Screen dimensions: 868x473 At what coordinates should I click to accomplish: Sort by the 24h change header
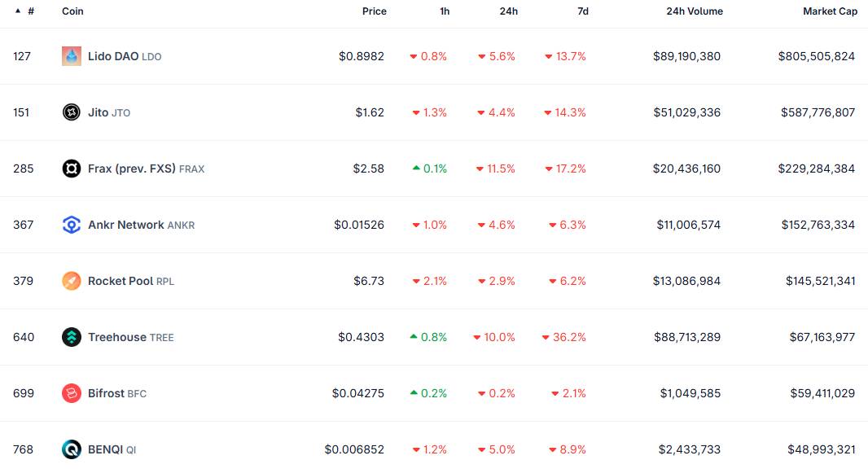(508, 11)
